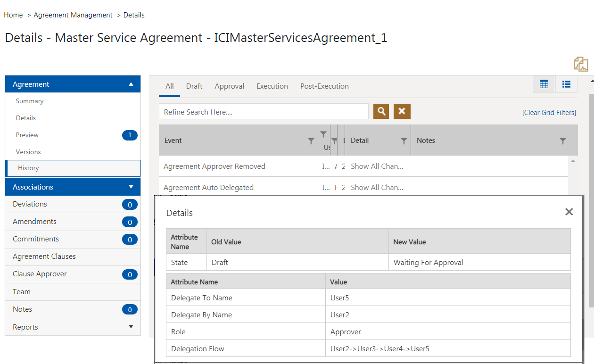Open the Approval tab

tap(230, 86)
